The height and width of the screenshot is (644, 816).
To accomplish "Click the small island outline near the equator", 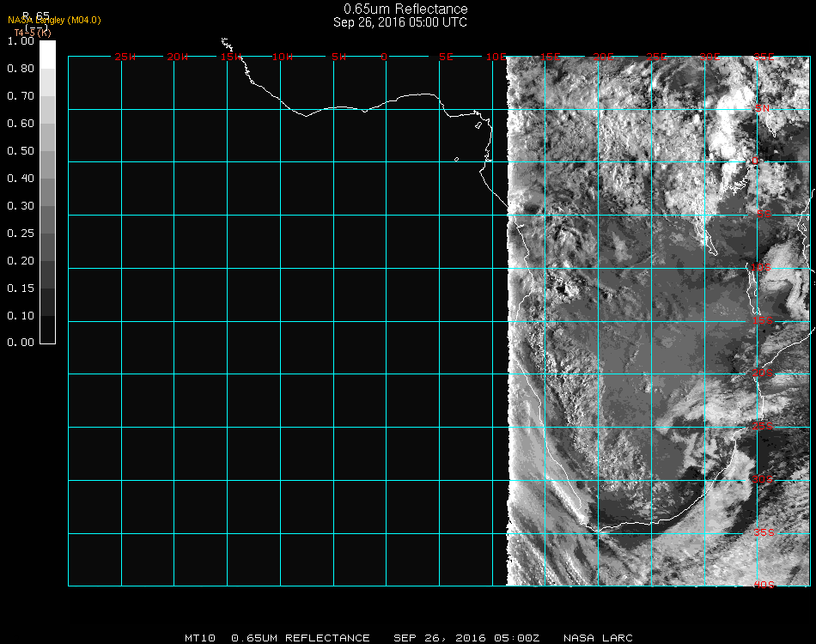I will (x=456, y=159).
